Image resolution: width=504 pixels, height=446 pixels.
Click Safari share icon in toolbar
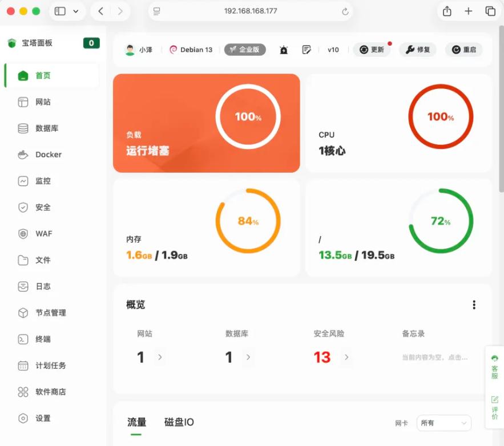(447, 11)
